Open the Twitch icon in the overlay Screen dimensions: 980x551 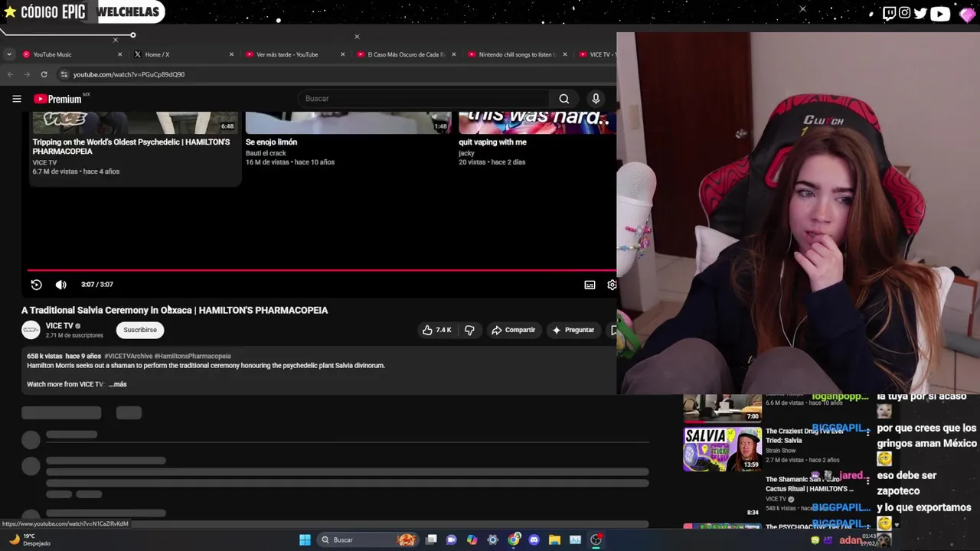[889, 12]
